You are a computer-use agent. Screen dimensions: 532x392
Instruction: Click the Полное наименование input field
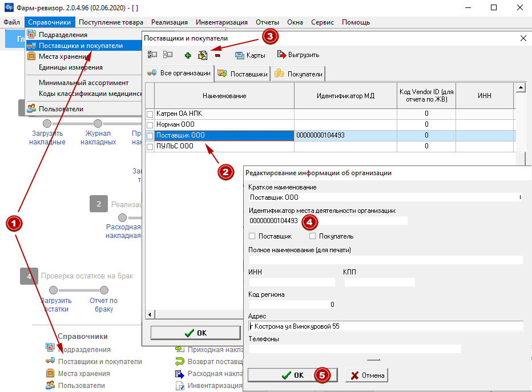point(386,260)
